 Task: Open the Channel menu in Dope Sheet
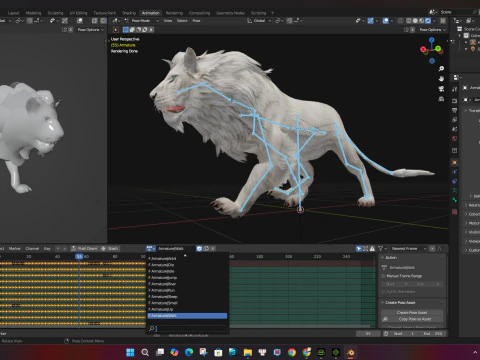click(x=32, y=249)
